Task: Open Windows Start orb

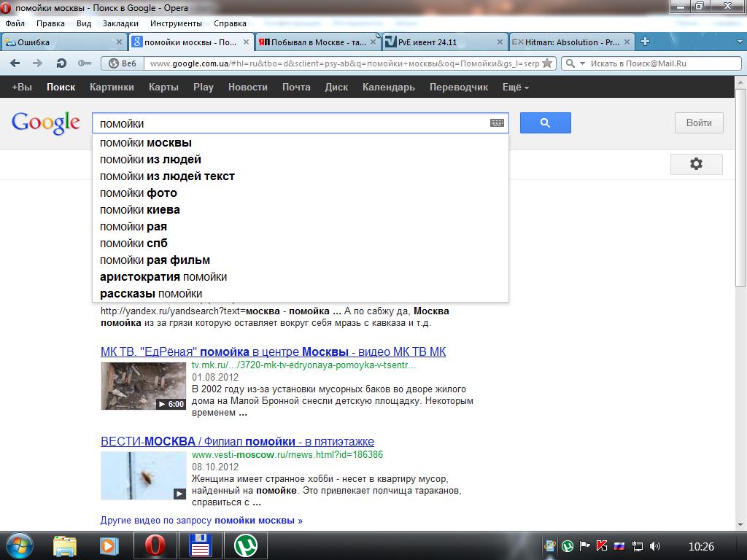Action: click(x=20, y=545)
